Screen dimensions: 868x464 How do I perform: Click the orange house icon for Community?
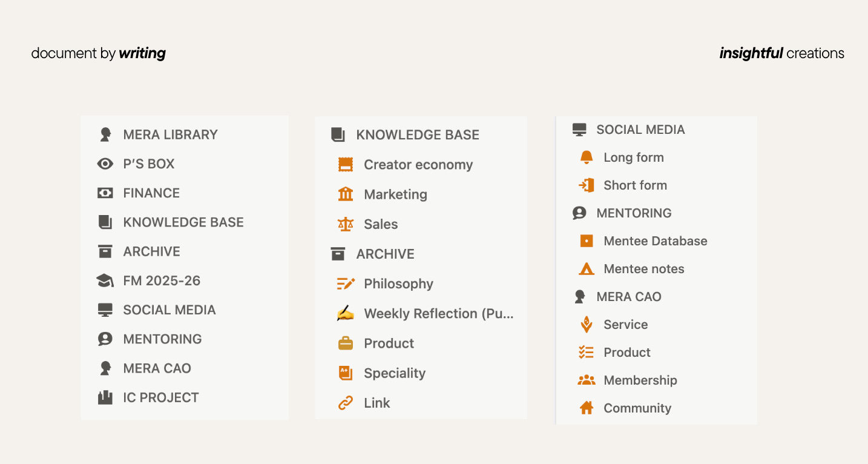click(586, 408)
